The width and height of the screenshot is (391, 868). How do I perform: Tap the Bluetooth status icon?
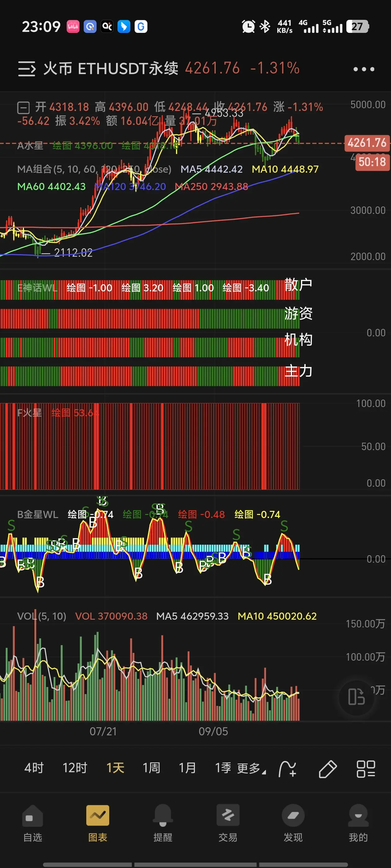(265, 27)
